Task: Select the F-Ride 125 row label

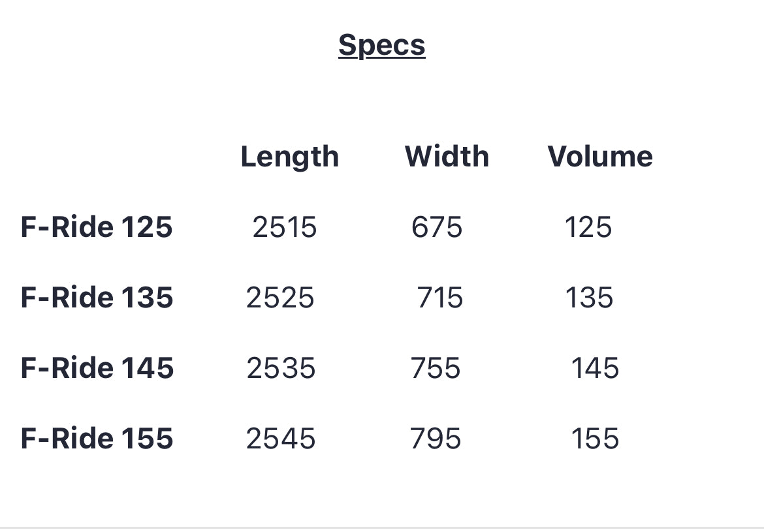Action: coord(97,227)
